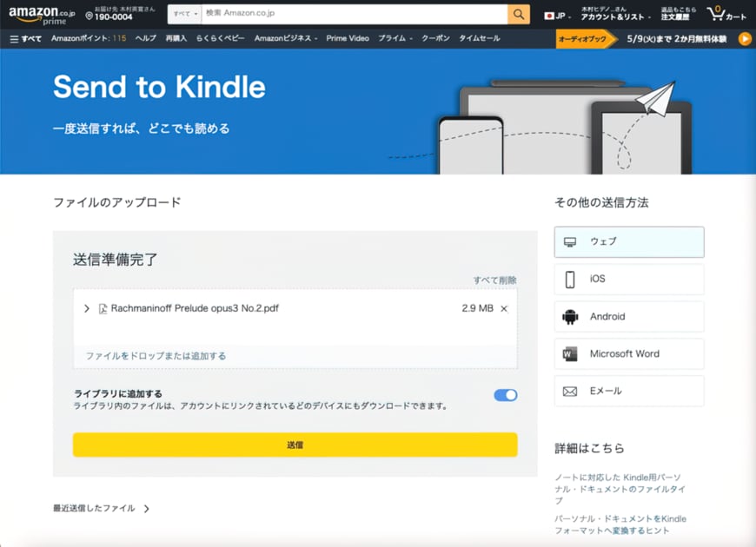The height and width of the screenshot is (547, 756).
Task: Click the yellow 送信 button
Action: tap(295, 445)
